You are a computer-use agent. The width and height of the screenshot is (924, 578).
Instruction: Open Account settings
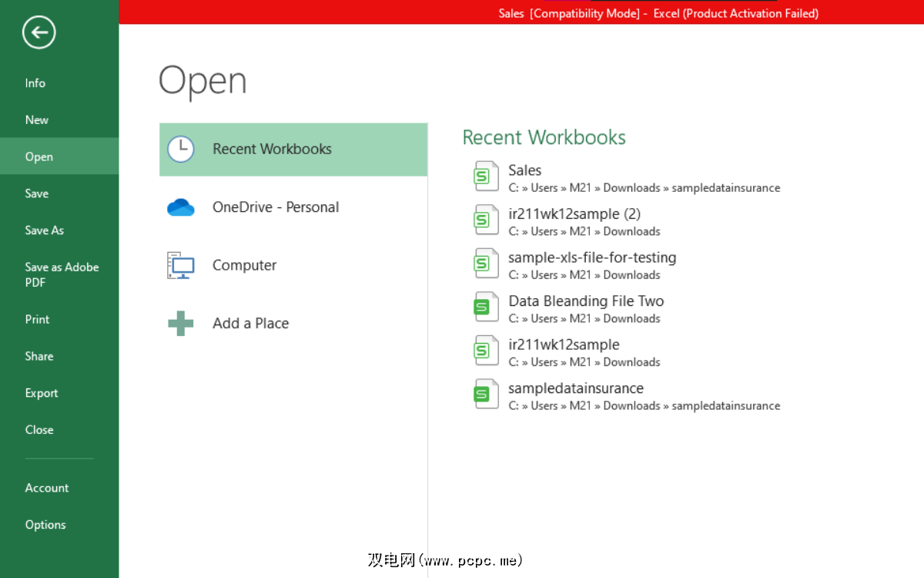click(x=59, y=488)
